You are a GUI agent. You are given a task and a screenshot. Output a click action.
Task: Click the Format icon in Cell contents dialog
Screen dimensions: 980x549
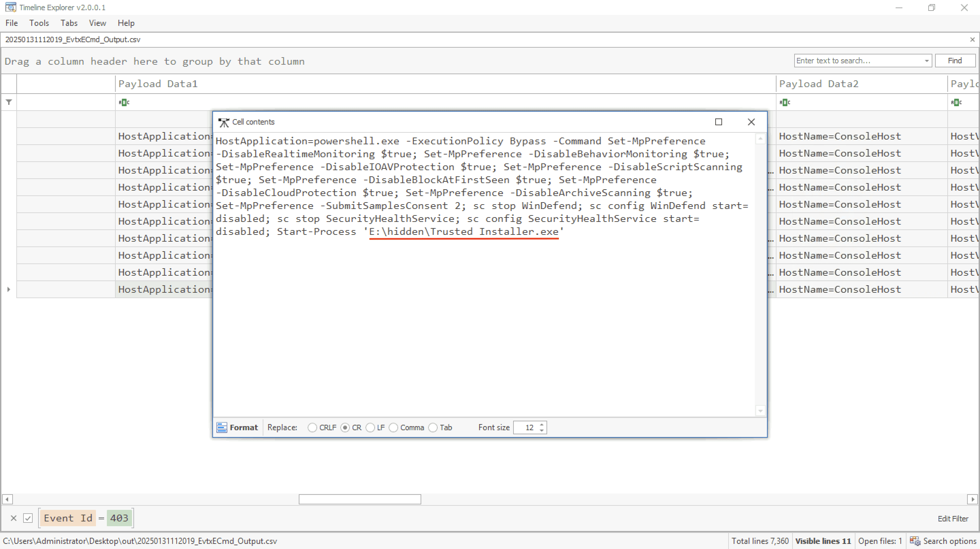222,427
